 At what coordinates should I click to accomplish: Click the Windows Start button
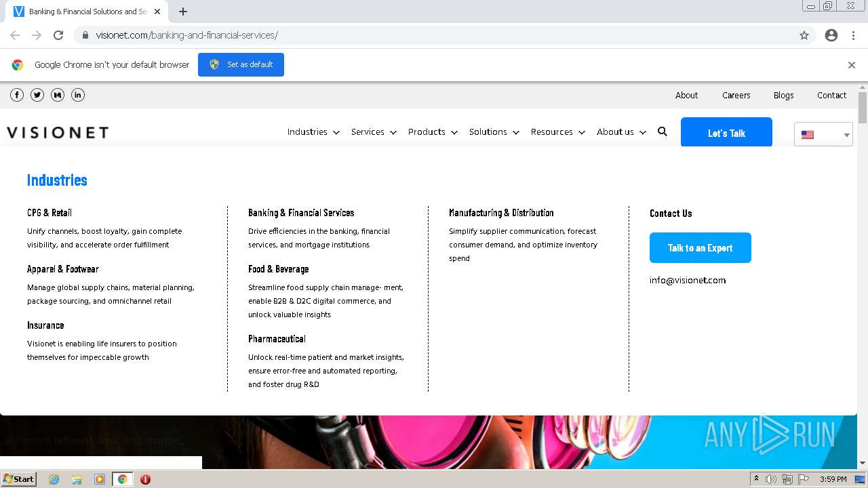(x=18, y=479)
